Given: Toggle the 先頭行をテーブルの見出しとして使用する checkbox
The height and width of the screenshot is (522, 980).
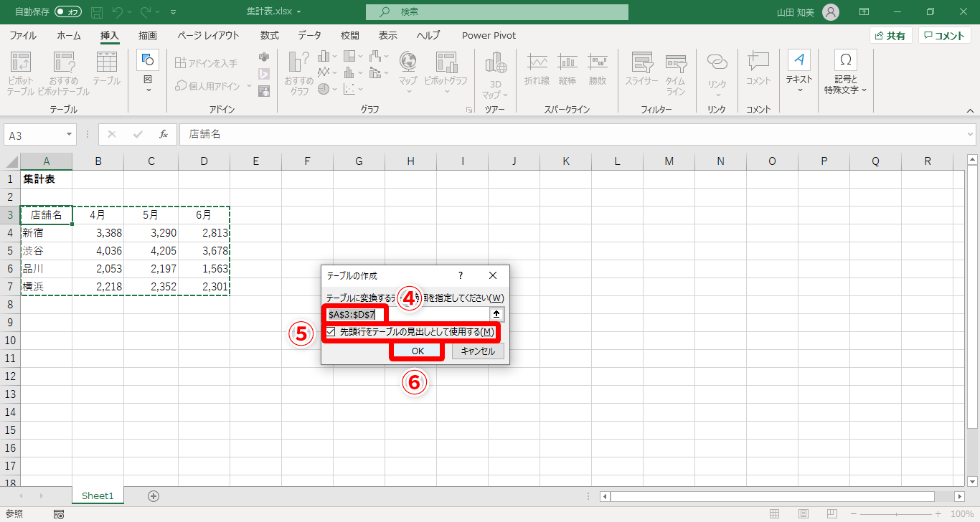Looking at the screenshot, I should tap(331, 332).
